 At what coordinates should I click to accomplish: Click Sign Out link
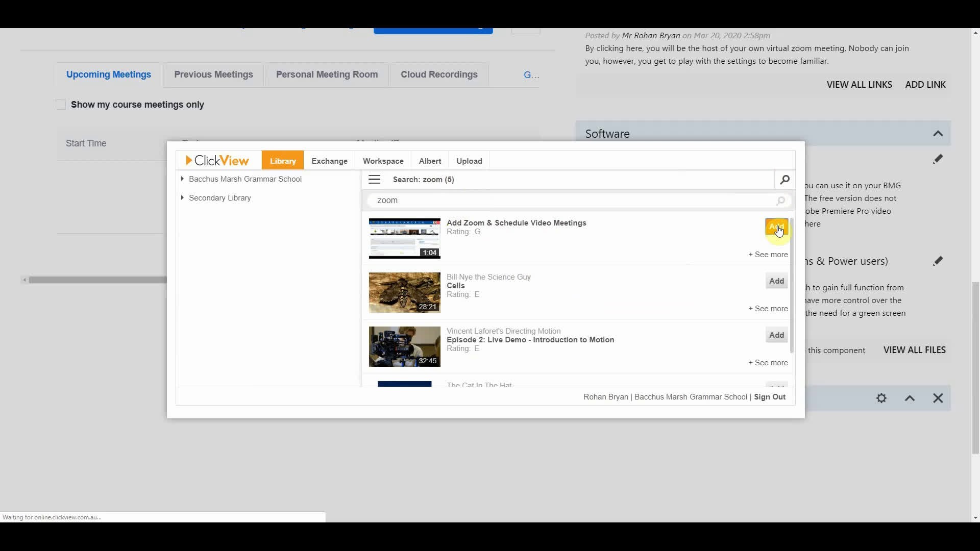click(770, 397)
